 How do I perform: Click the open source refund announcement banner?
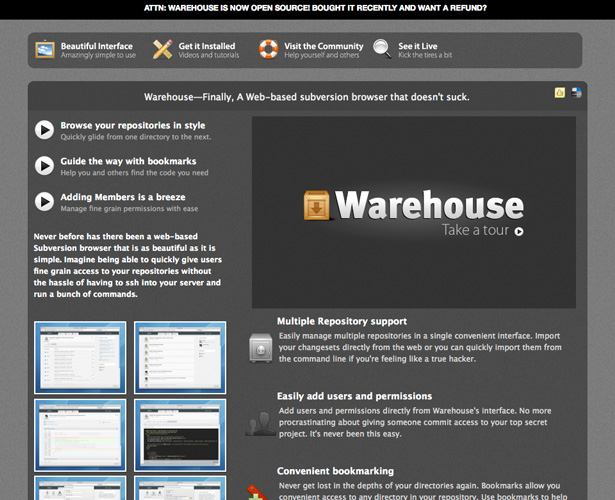pyautogui.click(x=315, y=8)
